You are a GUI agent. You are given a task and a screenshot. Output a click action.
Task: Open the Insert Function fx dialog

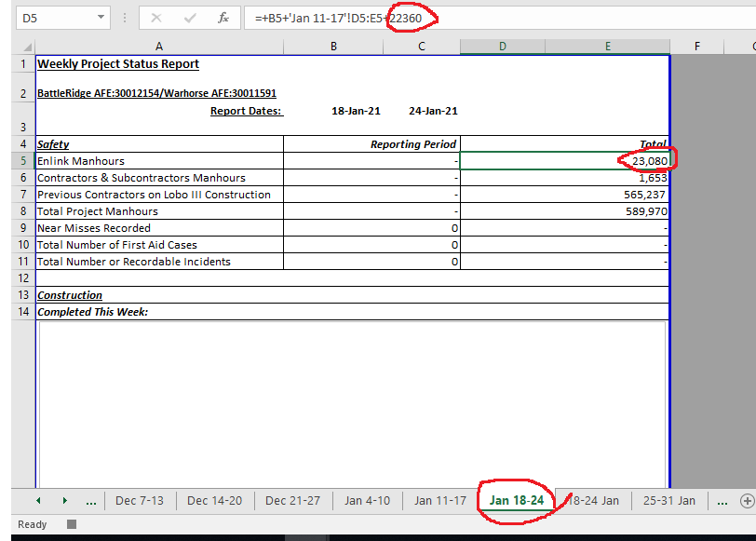223,19
